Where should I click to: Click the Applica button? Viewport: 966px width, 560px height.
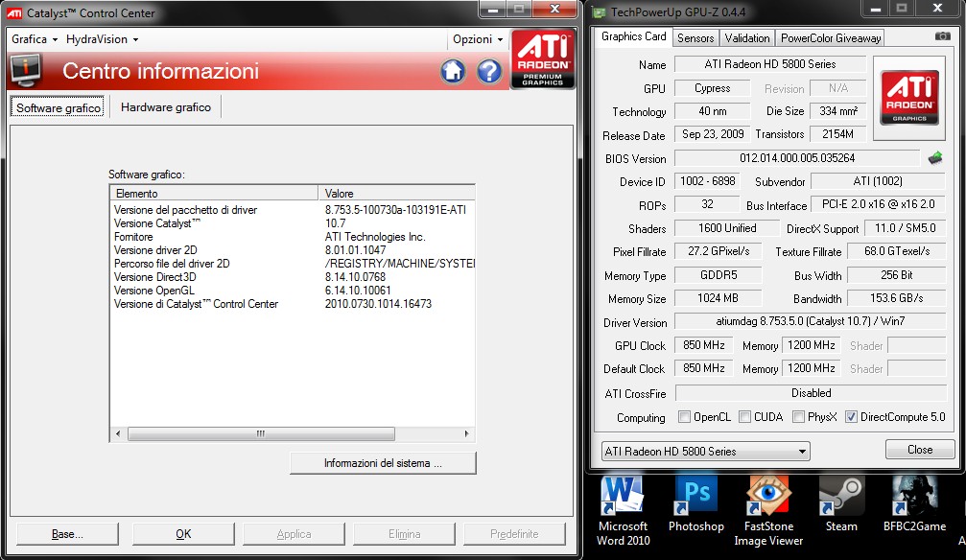click(x=294, y=534)
